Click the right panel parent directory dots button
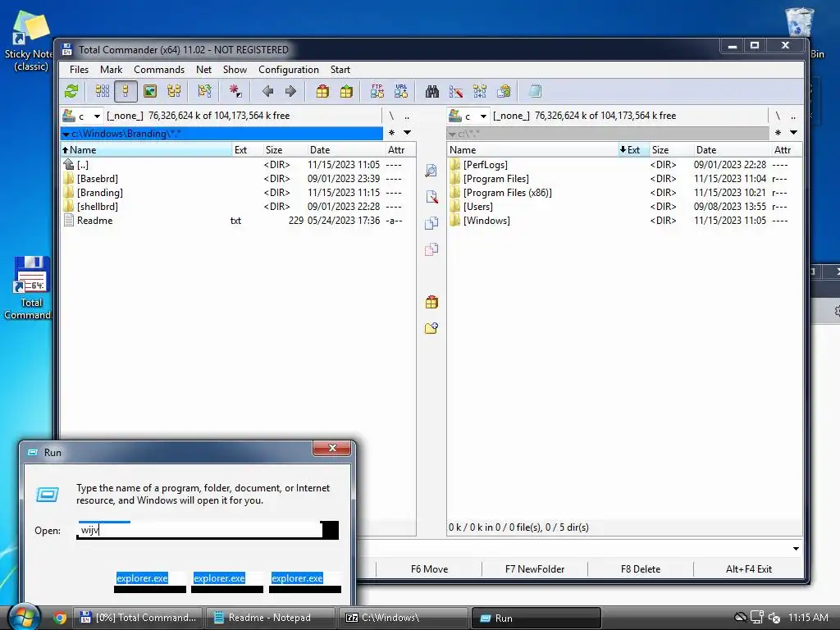The image size is (840, 630). (793, 116)
